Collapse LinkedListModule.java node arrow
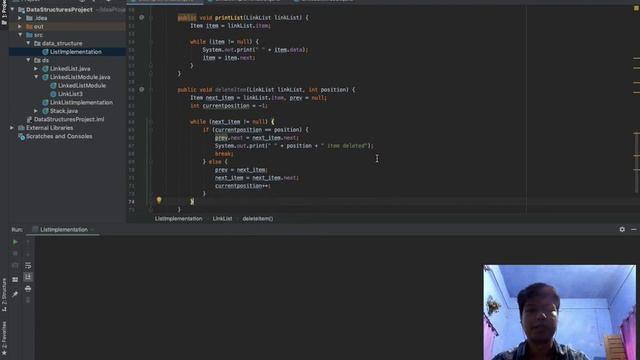Viewport: 640px width, 360px height. [x=36, y=77]
